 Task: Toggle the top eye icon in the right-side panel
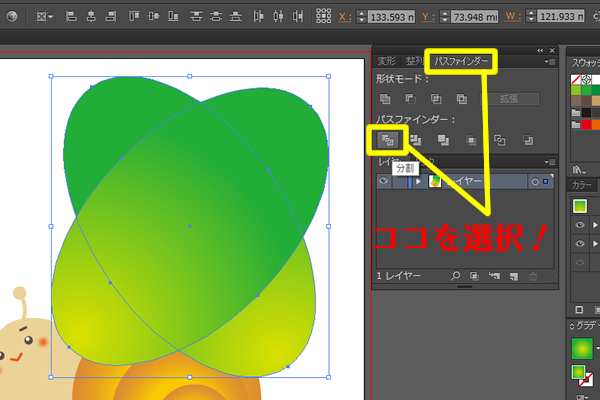click(578, 224)
